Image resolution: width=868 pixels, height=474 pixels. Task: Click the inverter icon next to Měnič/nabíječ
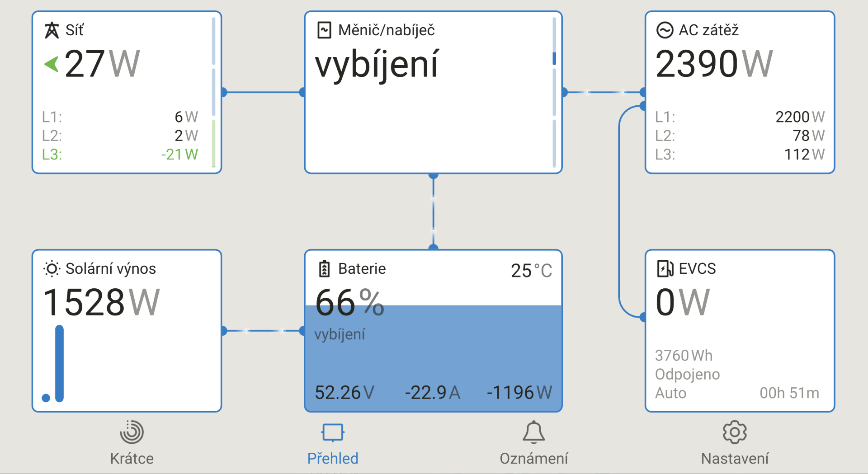[324, 30]
